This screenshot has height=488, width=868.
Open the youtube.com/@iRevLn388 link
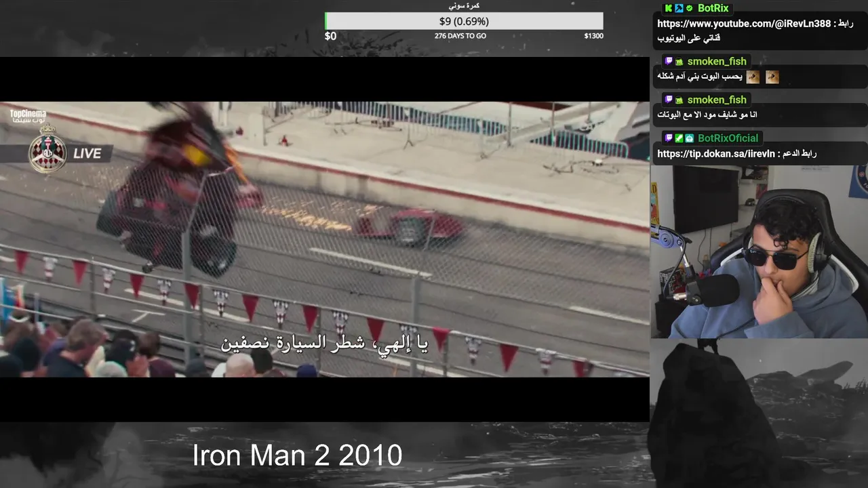pos(744,24)
